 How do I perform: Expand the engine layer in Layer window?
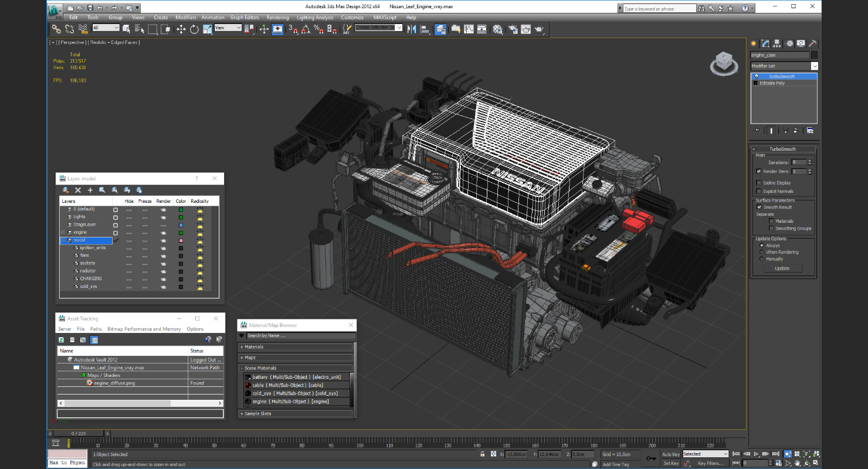pos(63,232)
